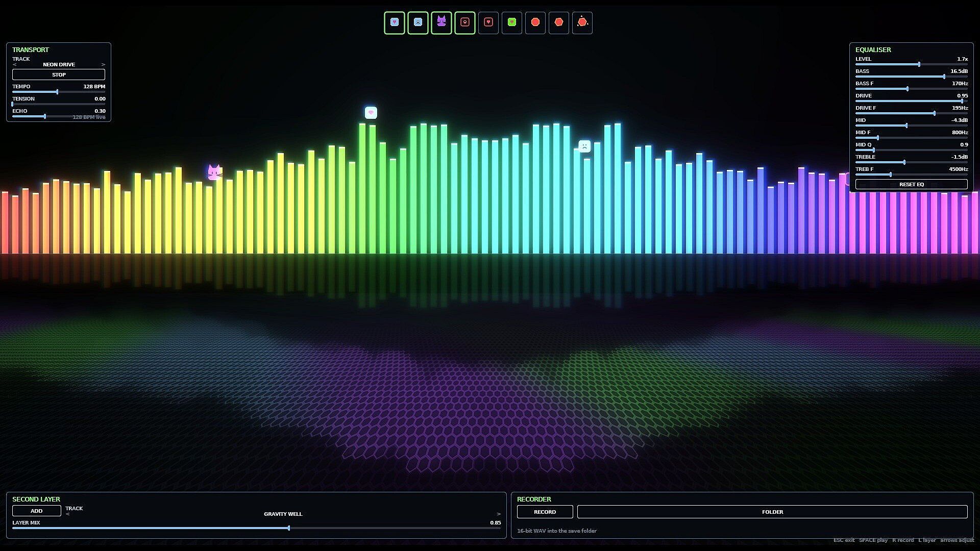The height and width of the screenshot is (551, 980).
Task: Open the save FOLDER
Action: coord(772,512)
